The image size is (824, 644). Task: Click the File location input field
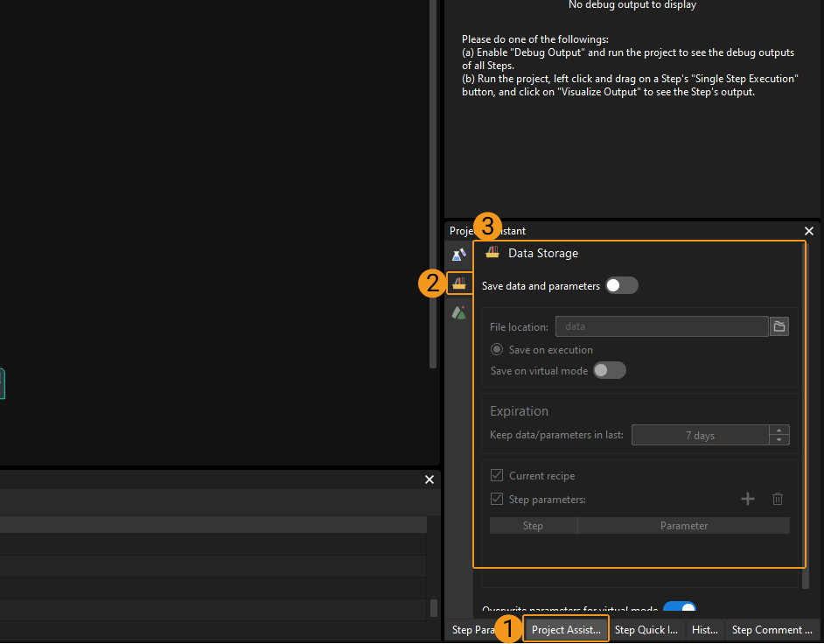[x=661, y=326]
